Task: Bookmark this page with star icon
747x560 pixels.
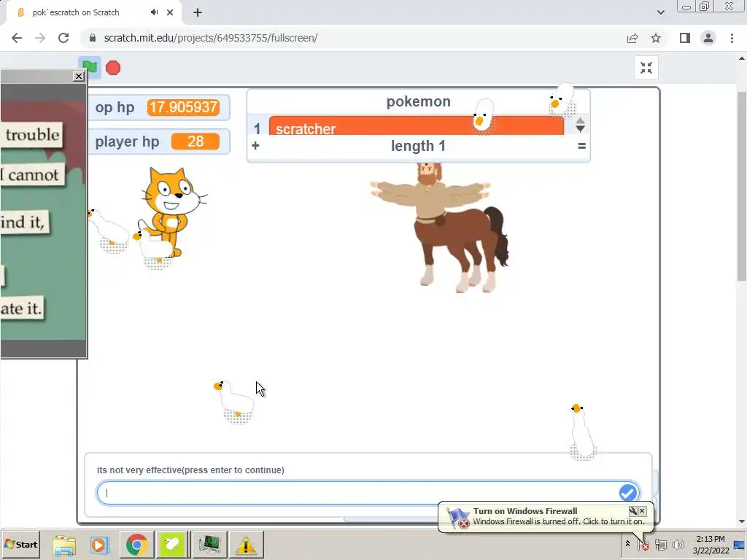Action: click(656, 38)
